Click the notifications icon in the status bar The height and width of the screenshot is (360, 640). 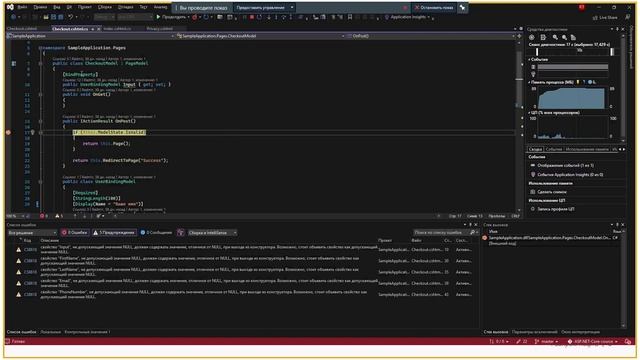click(628, 341)
